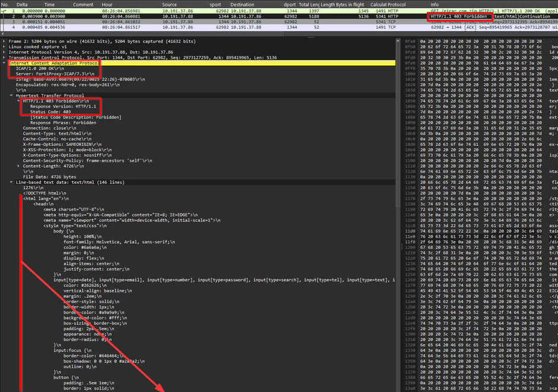
Task: Select the Connection: close header
Action: (49, 128)
